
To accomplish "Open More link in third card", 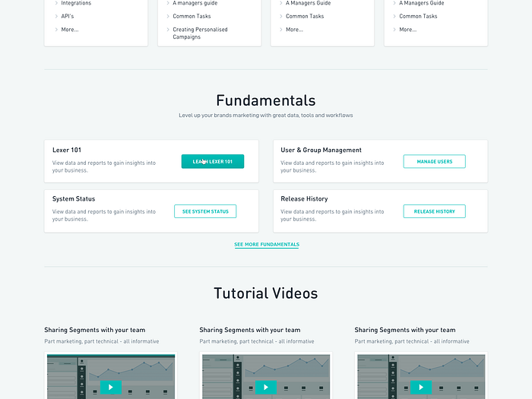I will (295, 30).
